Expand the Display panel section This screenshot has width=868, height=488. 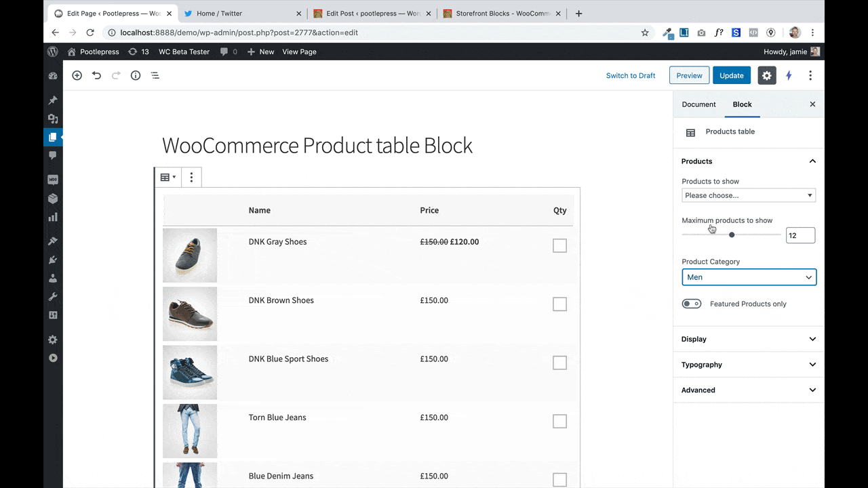pos(749,339)
